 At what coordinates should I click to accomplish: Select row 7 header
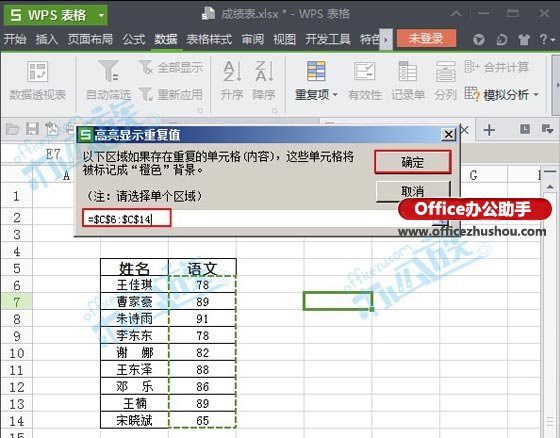(16, 302)
